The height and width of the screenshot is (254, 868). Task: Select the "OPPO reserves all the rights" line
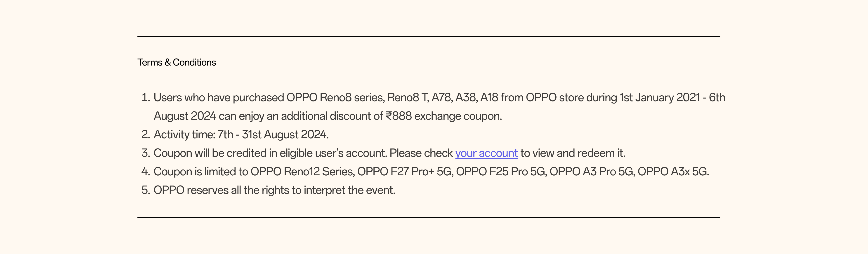click(274, 190)
